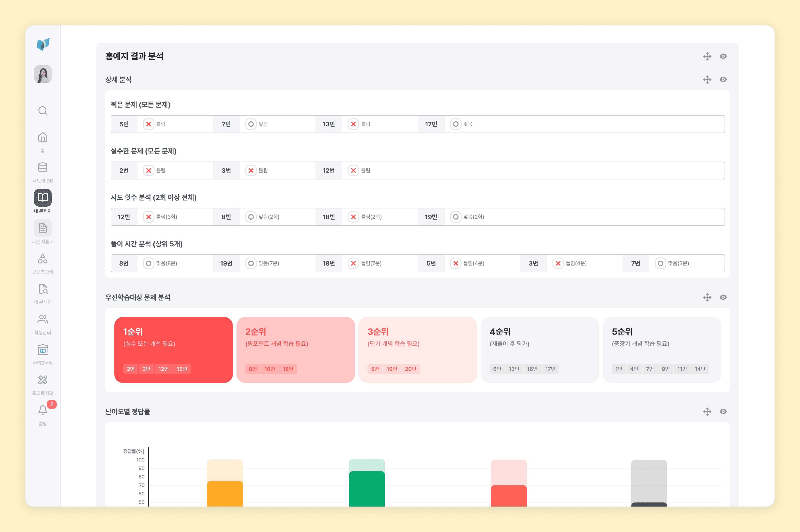The height and width of the screenshot is (532, 800).
Task: Click the 12번 tag in 1순위 card
Action: coord(164,369)
